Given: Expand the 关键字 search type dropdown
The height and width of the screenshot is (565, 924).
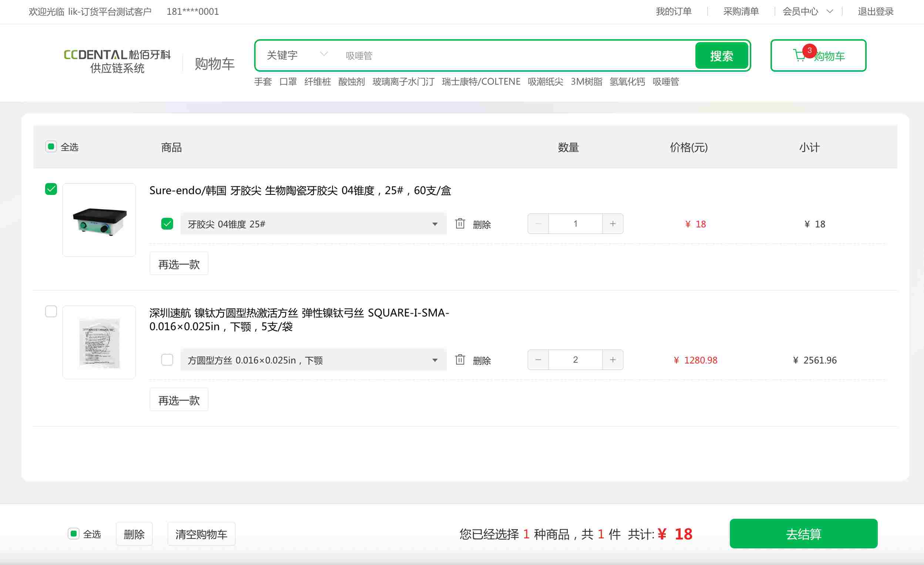Looking at the screenshot, I should click(296, 55).
